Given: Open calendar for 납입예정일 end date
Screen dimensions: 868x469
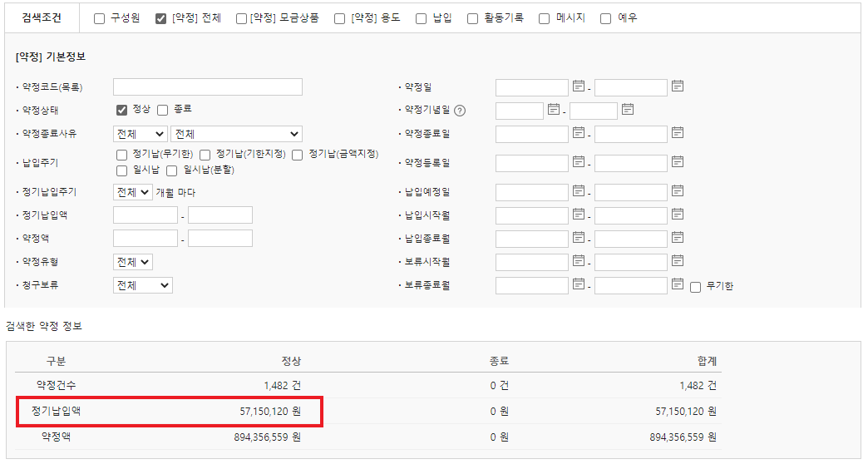Looking at the screenshot, I should coord(678,190).
